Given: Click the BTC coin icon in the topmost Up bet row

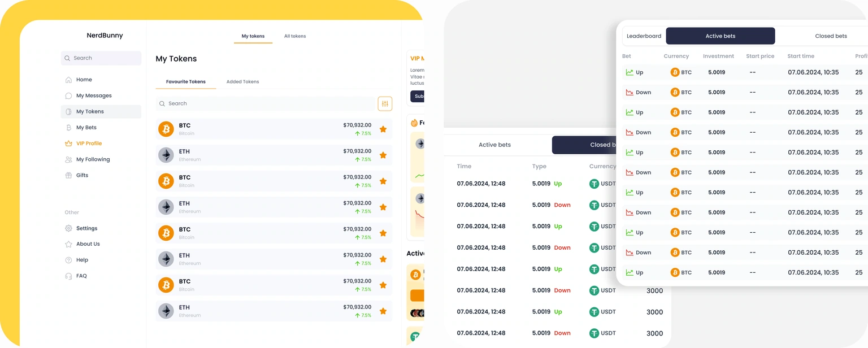Looking at the screenshot, I should 675,72.
